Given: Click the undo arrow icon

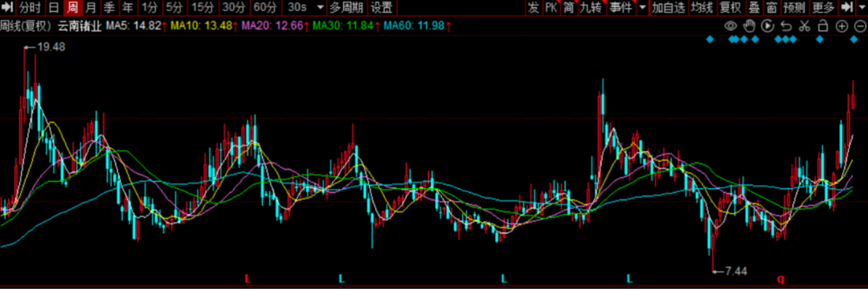Looking at the screenshot, I should tap(785, 26).
